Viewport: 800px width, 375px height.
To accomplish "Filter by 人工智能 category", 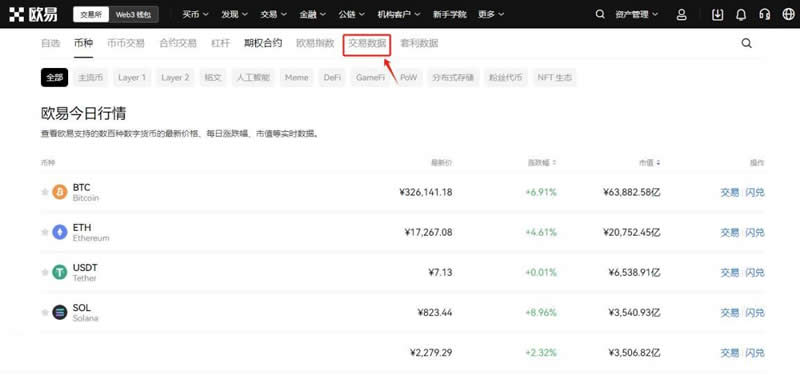I will click(x=254, y=78).
